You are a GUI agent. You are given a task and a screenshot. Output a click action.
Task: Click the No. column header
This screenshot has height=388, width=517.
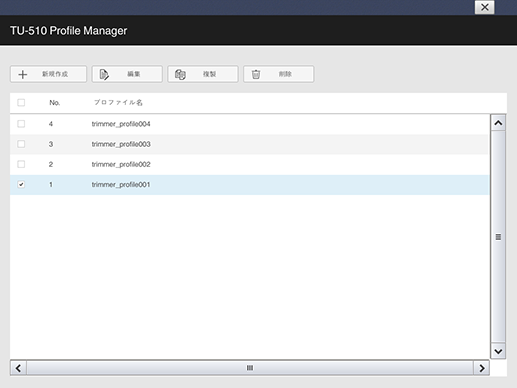55,103
